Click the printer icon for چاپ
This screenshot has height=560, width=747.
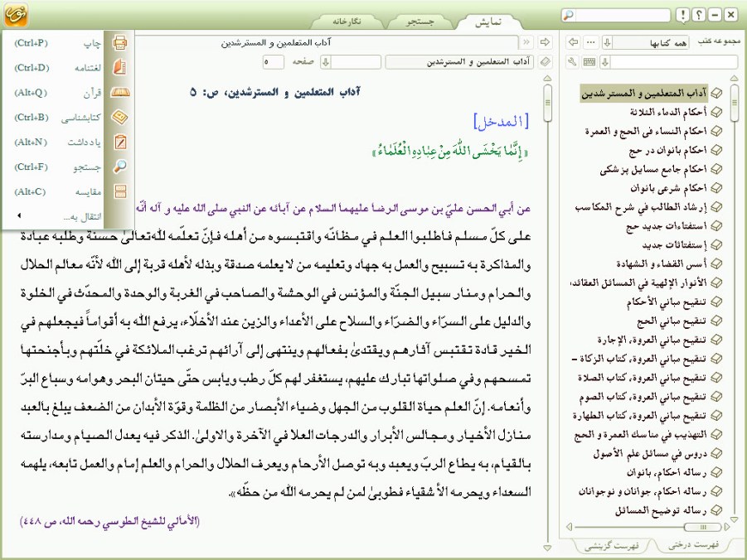(x=119, y=43)
